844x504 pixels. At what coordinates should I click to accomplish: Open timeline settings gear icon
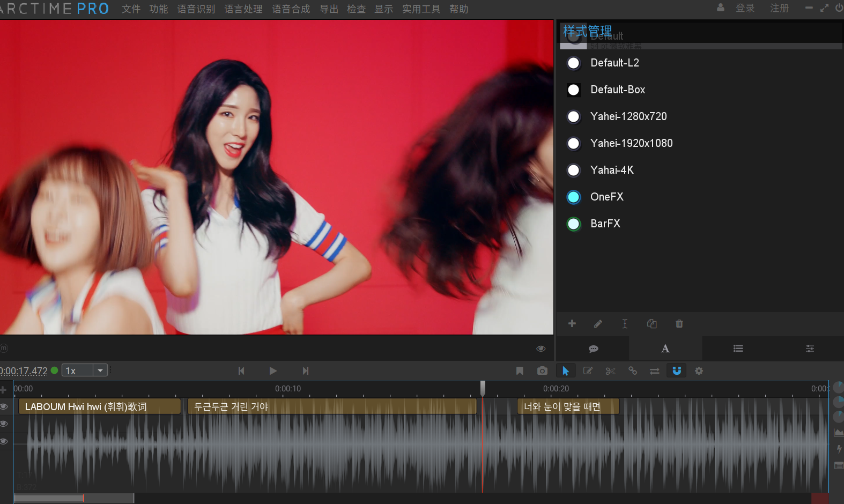point(699,371)
